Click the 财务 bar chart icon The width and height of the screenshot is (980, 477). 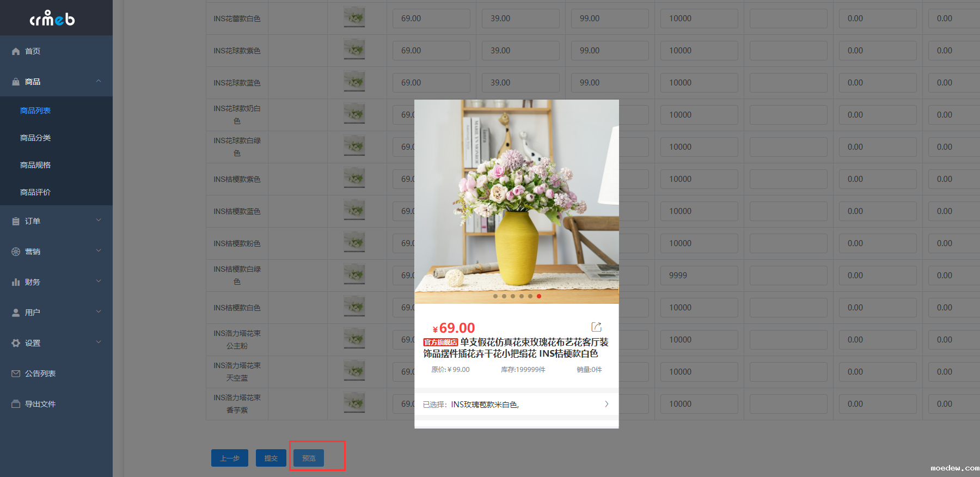(16, 282)
